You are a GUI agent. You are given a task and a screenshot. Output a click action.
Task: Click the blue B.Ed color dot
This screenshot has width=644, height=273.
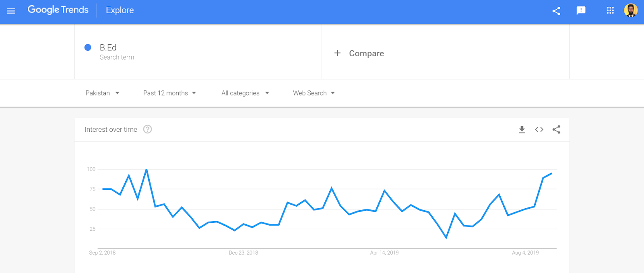point(88,47)
